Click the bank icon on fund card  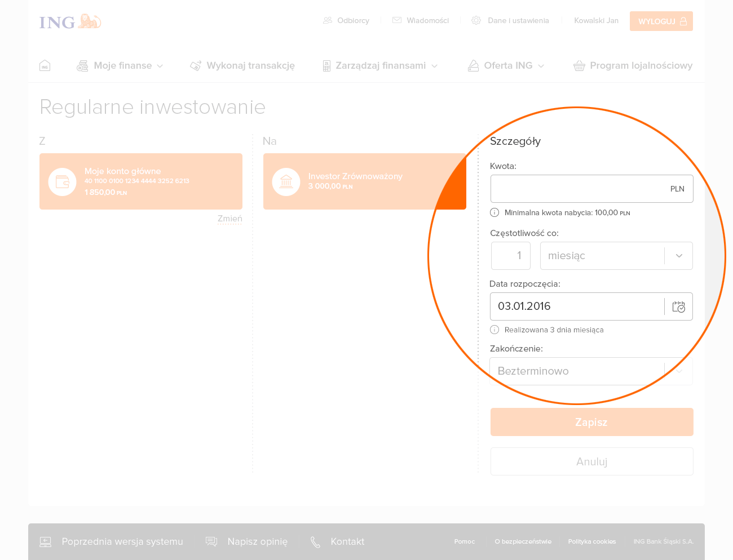[286, 182]
